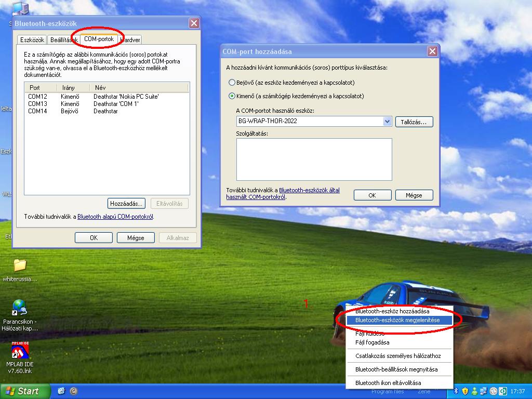Open the Bluetooth-eszközök által használt COM-portokról link

pos(283,193)
